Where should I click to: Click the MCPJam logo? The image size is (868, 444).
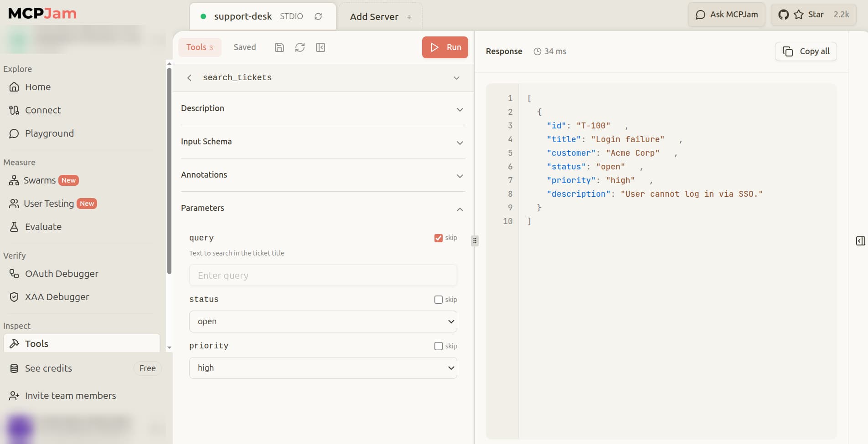pos(42,14)
